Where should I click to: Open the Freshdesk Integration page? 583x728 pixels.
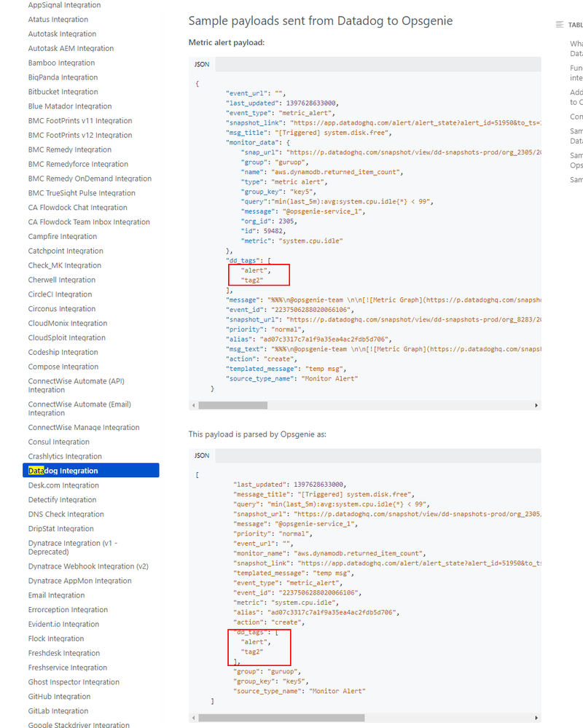coord(63,652)
